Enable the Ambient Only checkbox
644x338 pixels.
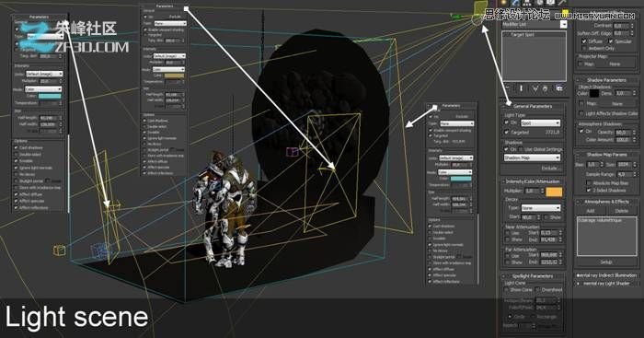pos(584,48)
